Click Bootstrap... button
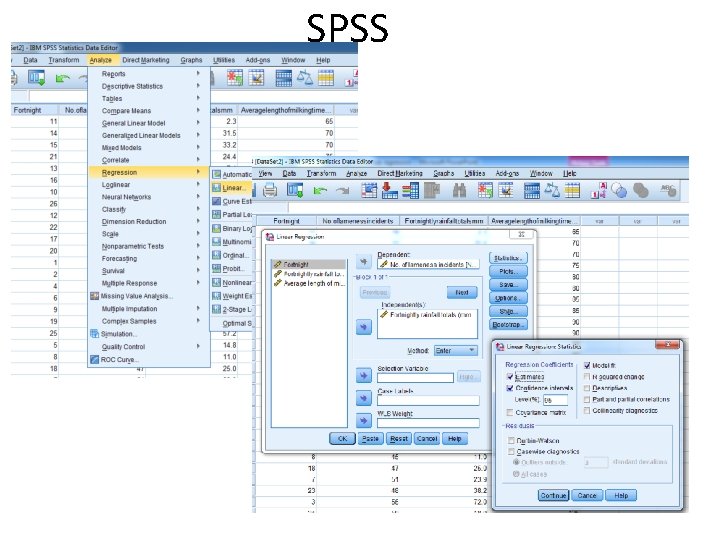The image size is (720, 540). (508, 325)
